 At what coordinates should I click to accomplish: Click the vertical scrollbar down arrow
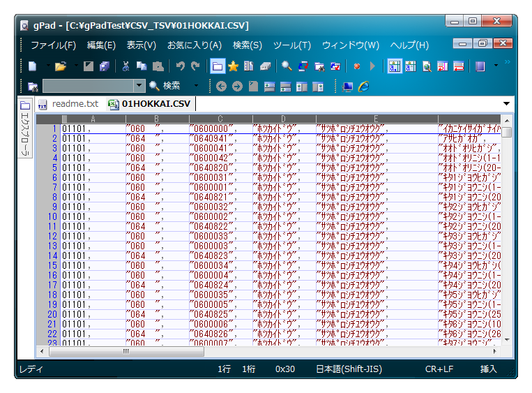click(x=507, y=339)
